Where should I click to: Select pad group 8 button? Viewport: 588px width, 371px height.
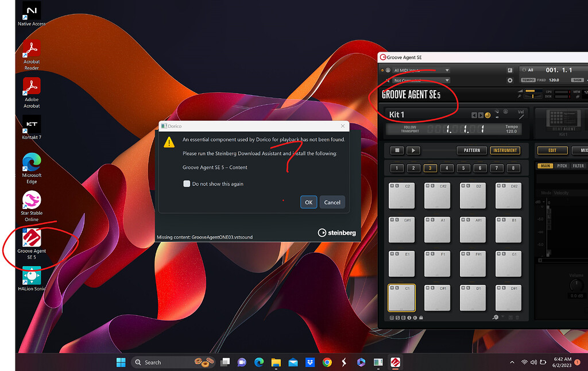coord(513,168)
